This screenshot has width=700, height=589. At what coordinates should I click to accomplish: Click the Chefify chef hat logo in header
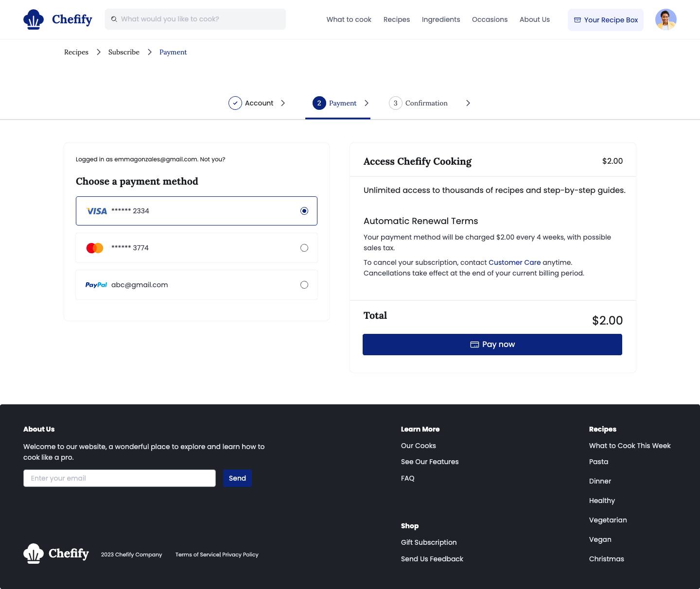point(34,19)
